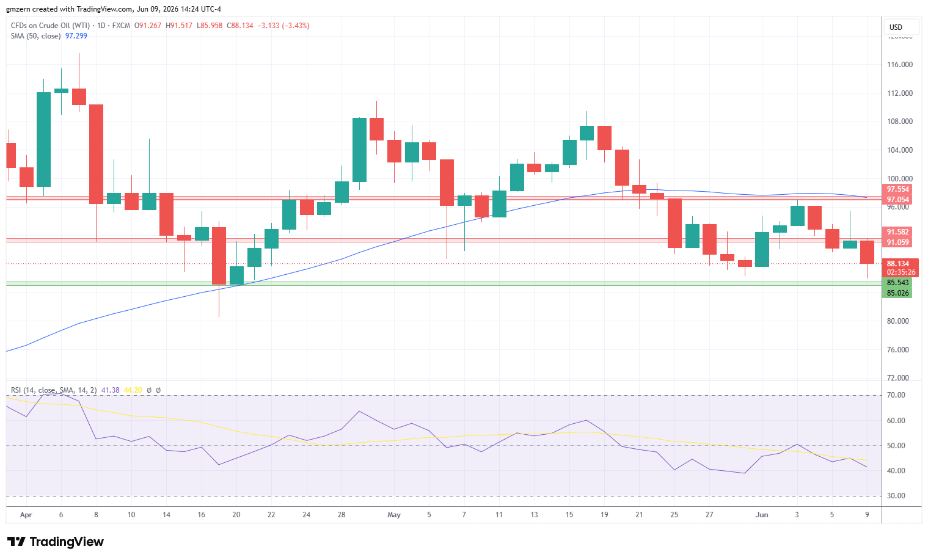Click the low price value L85.958
This screenshot has height=560, width=928.
click(x=210, y=26)
